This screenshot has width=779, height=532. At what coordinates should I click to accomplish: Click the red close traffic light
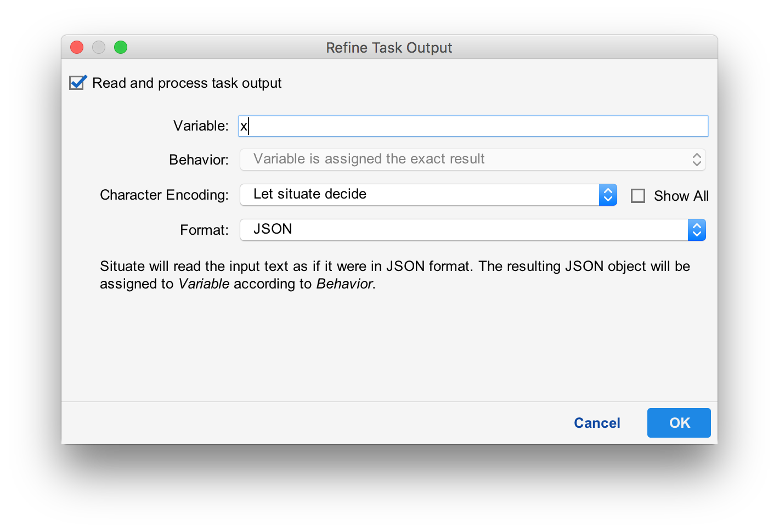(76, 47)
